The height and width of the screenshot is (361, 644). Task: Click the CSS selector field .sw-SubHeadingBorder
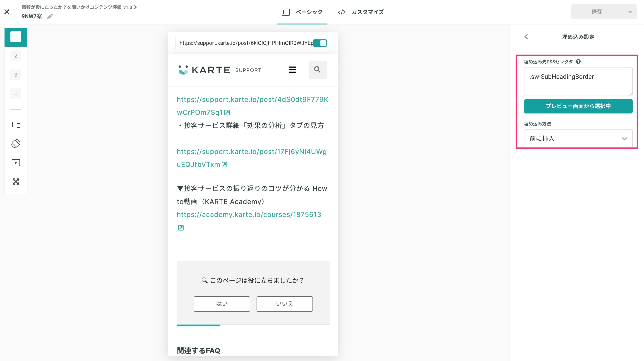[x=578, y=82]
